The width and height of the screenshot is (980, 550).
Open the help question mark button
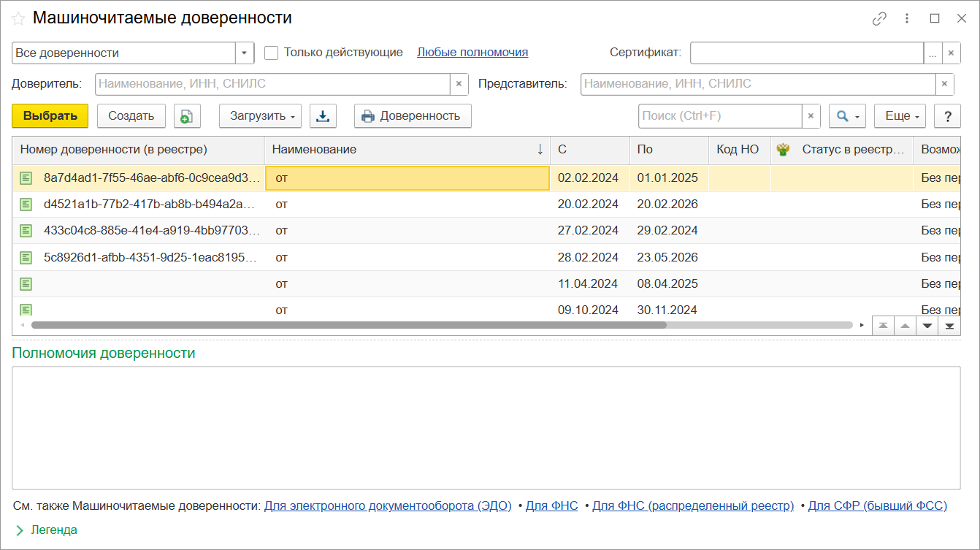click(x=947, y=116)
